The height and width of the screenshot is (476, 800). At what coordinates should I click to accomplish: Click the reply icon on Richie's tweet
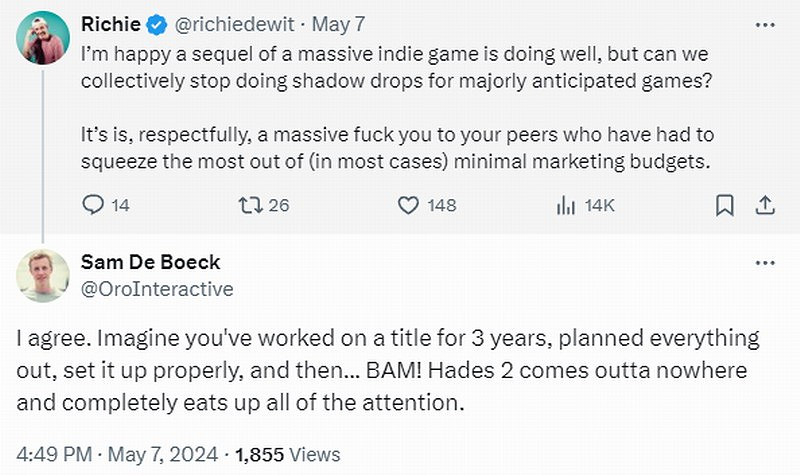point(93,205)
